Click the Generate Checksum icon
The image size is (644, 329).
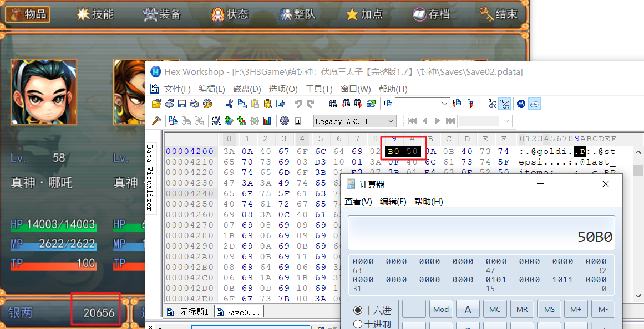click(x=216, y=121)
